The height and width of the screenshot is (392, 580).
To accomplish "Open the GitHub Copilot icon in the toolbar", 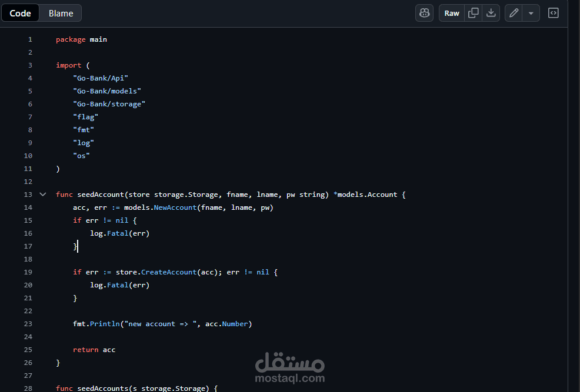I will [x=424, y=12].
